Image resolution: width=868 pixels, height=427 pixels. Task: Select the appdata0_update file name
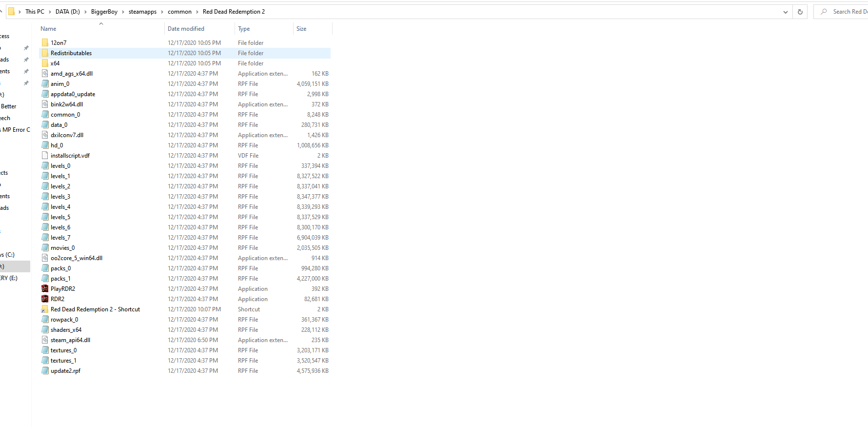point(73,94)
